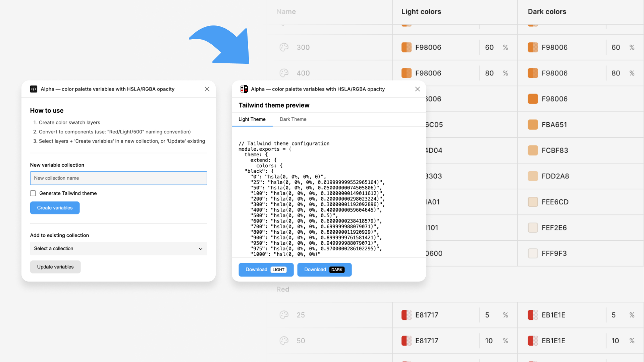Click the EB1E1E dark swatch in Red row 25
644x362 pixels.
[x=533, y=315]
